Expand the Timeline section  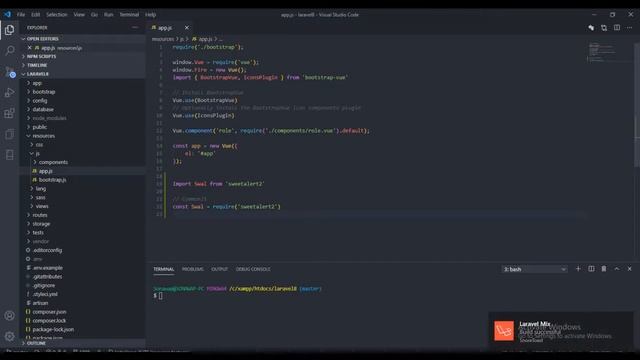pyautogui.click(x=82, y=65)
